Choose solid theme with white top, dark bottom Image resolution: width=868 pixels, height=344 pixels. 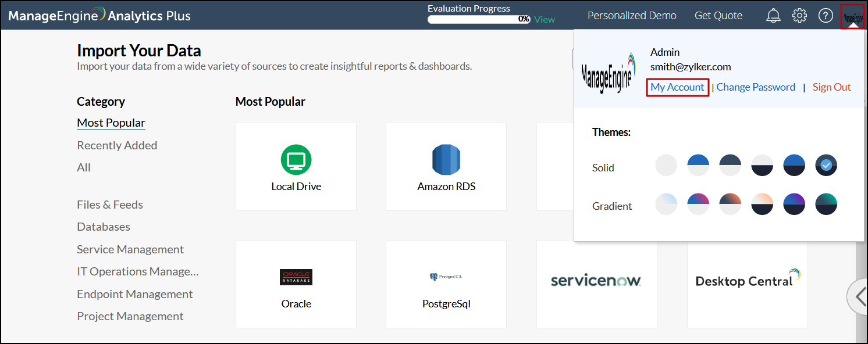762,166
